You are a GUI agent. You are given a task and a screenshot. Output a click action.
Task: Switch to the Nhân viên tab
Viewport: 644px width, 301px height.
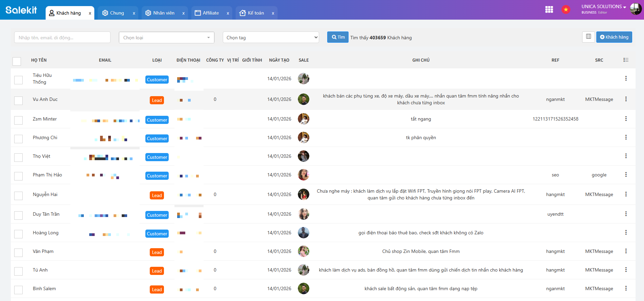click(164, 13)
